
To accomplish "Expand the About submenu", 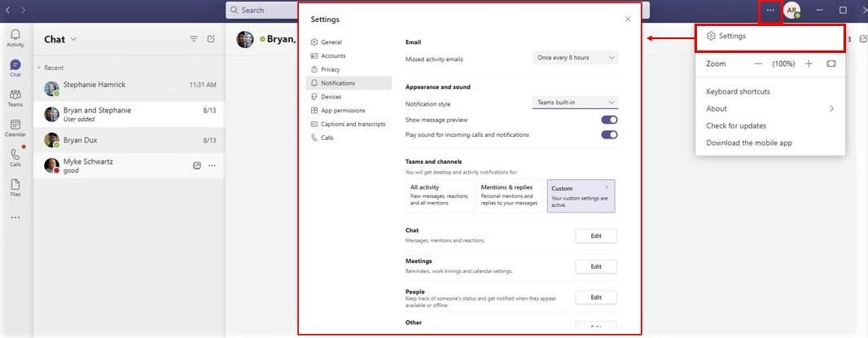I will [x=831, y=108].
